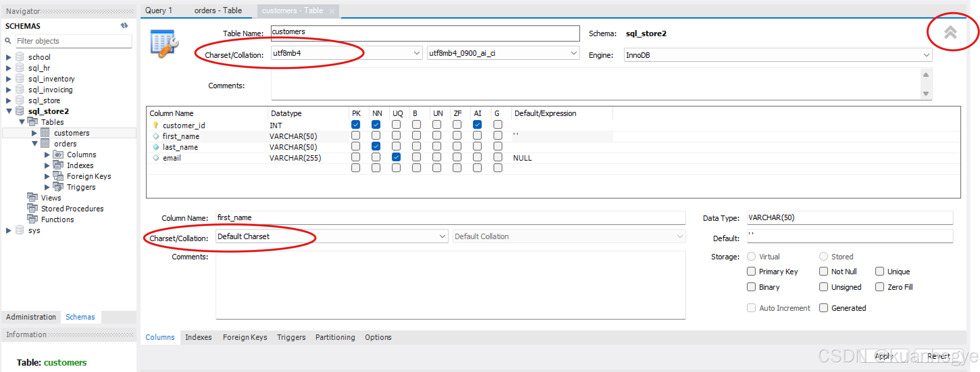This screenshot has width=980, height=372.
Task: Click the refresh schemas icon
Action: coord(124,25)
